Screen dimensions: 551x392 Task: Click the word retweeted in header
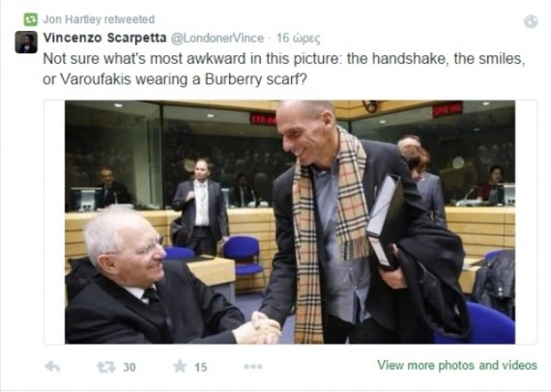click(129, 19)
